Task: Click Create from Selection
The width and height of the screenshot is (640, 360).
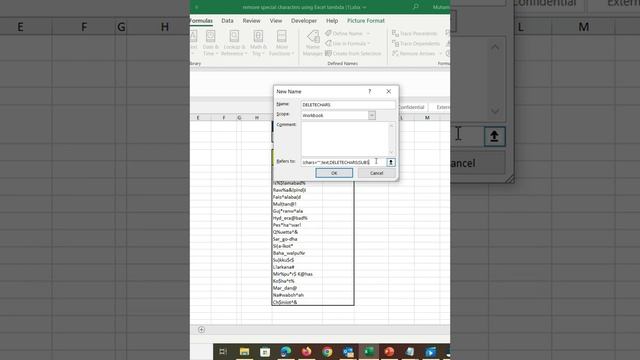Action: (353, 53)
